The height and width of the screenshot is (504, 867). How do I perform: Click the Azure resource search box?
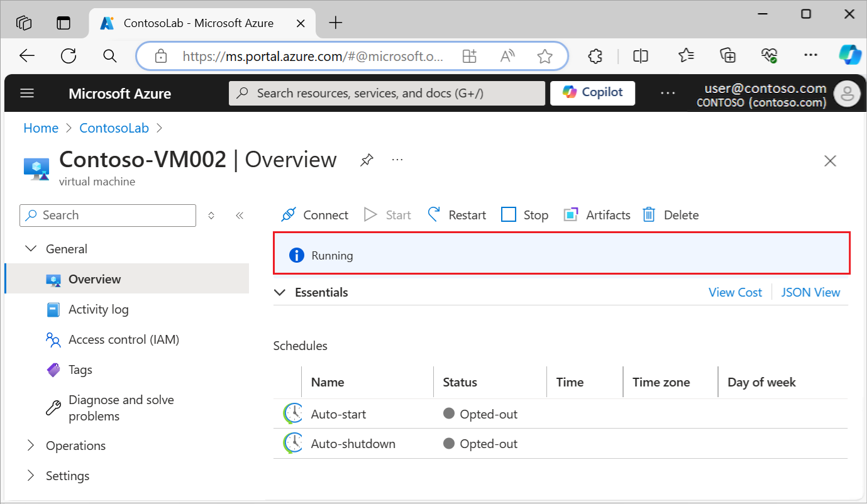(x=387, y=93)
